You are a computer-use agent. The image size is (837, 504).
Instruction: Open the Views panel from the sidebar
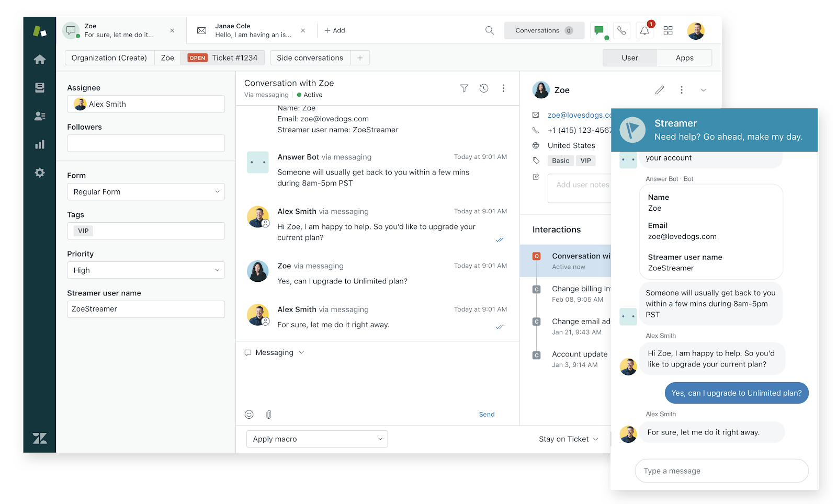40,87
